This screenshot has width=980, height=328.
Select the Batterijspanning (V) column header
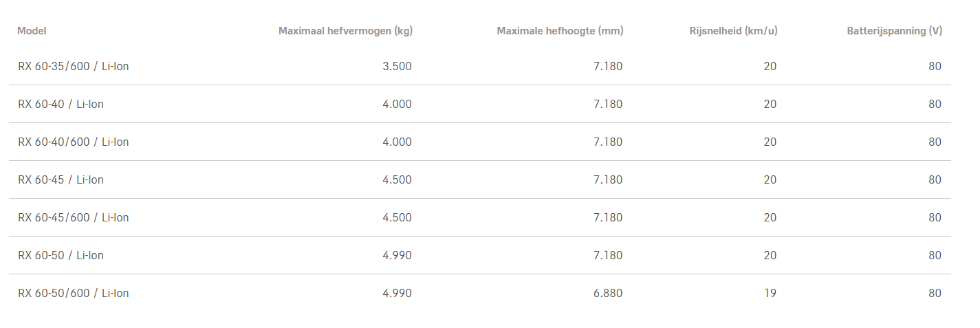click(x=894, y=31)
